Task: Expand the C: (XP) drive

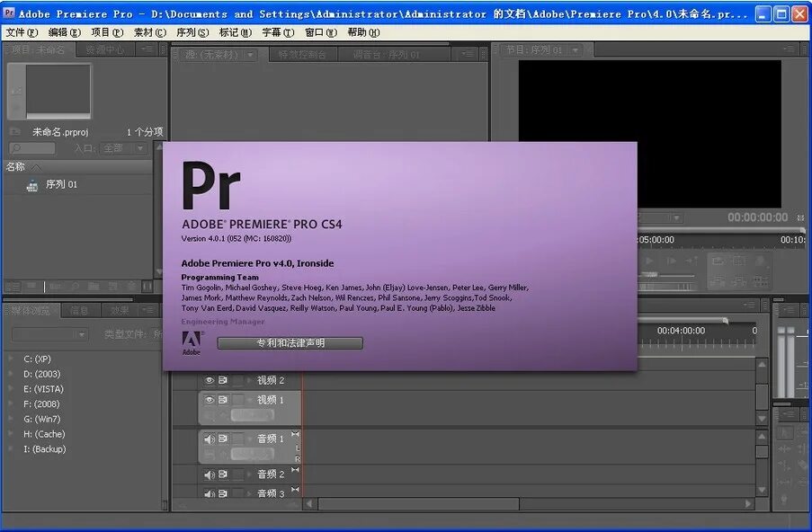Action: [x=11, y=359]
